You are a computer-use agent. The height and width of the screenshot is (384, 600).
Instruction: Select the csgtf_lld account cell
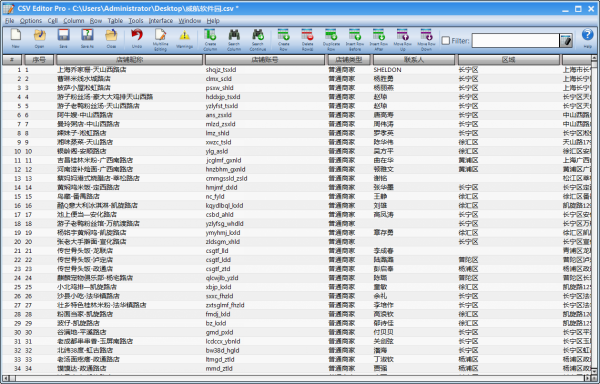265,251
